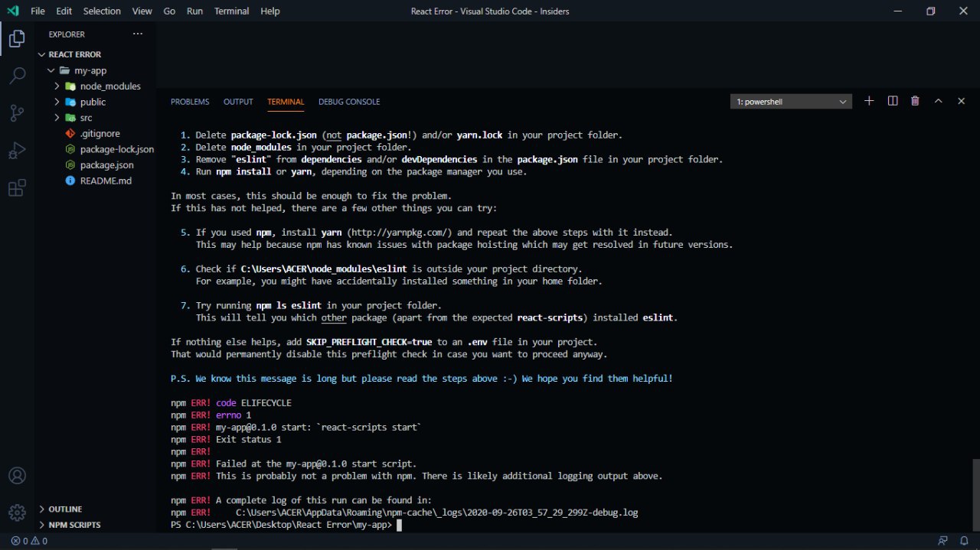Viewport: 980px width, 550px height.
Task: Open the File menu
Action: click(x=38, y=11)
